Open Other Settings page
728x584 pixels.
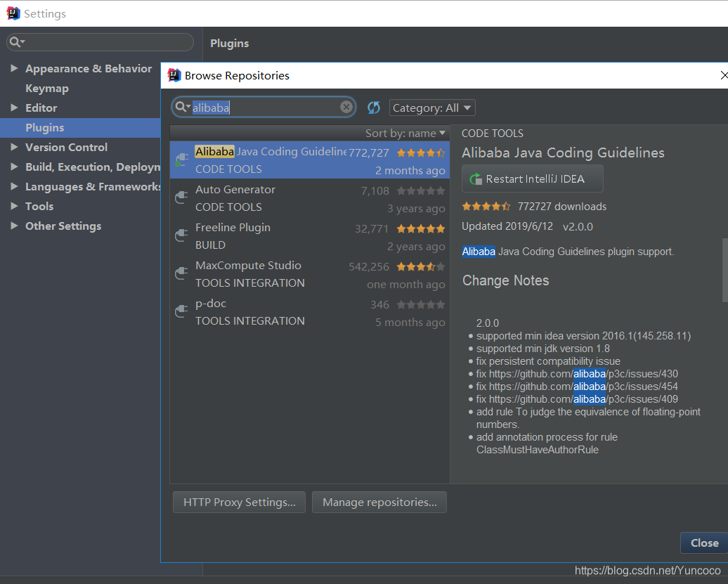(x=63, y=226)
